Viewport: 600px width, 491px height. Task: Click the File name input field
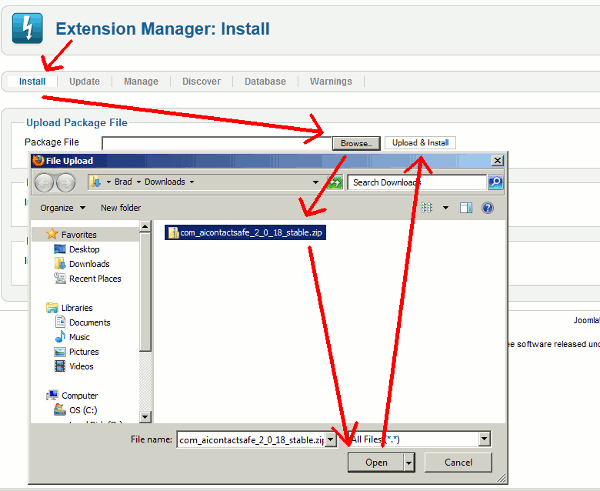(x=251, y=440)
